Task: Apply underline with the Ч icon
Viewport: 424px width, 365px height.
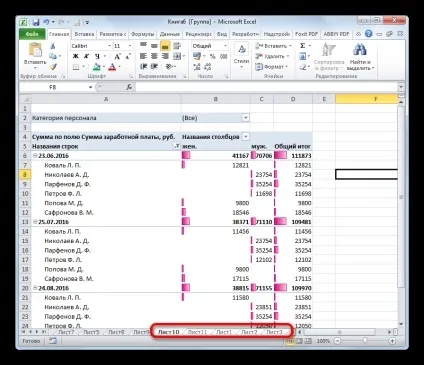Action: 97,56
